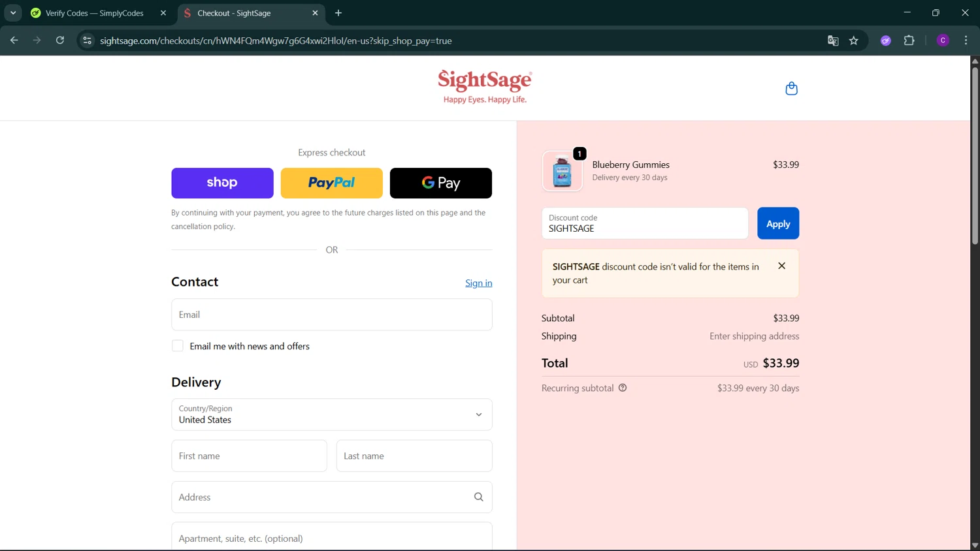The height and width of the screenshot is (551, 980).
Task: Dismiss the invalid discount code message
Action: (x=781, y=266)
